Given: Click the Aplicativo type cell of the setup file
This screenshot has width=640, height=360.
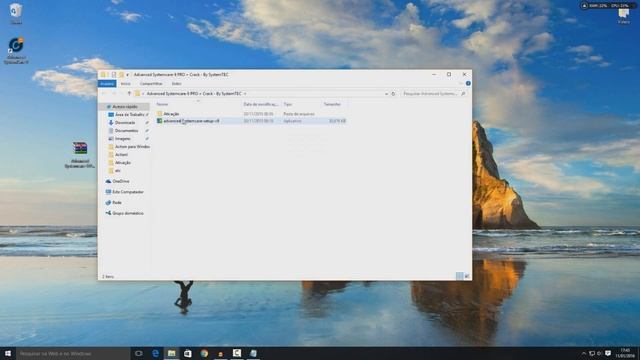Looking at the screenshot, I should [x=293, y=121].
